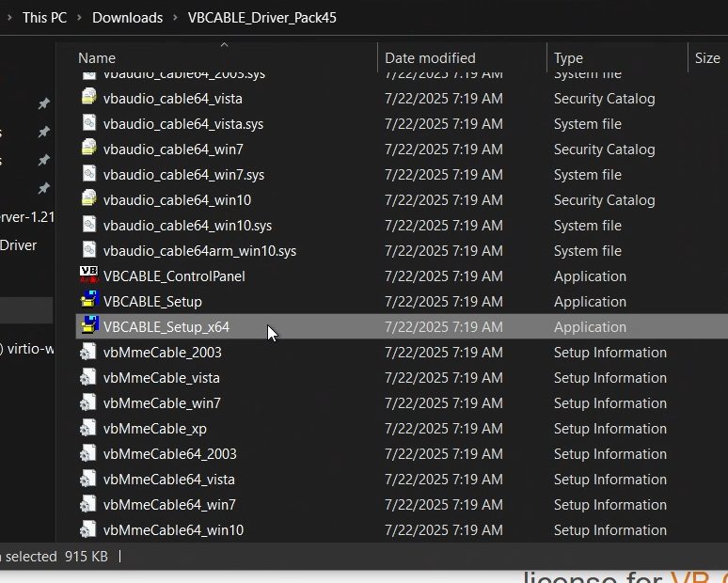Click date modified of vbMmeCable_xp row
728x583 pixels.
(443, 429)
